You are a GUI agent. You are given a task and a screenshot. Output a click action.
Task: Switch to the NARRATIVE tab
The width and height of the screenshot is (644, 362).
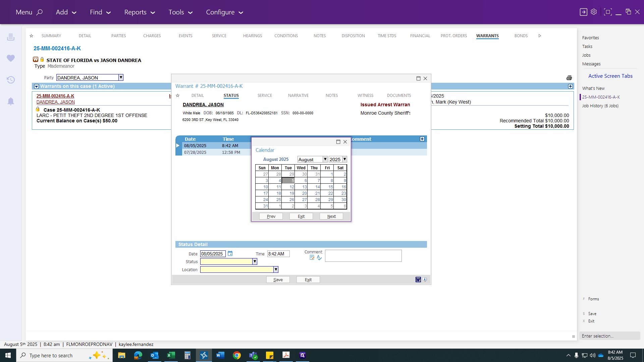tap(298, 96)
